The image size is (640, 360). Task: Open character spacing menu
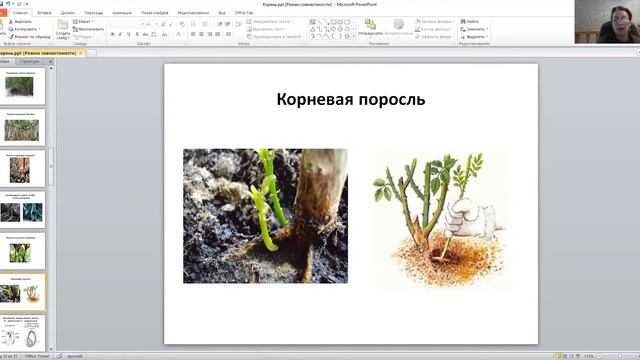point(154,34)
